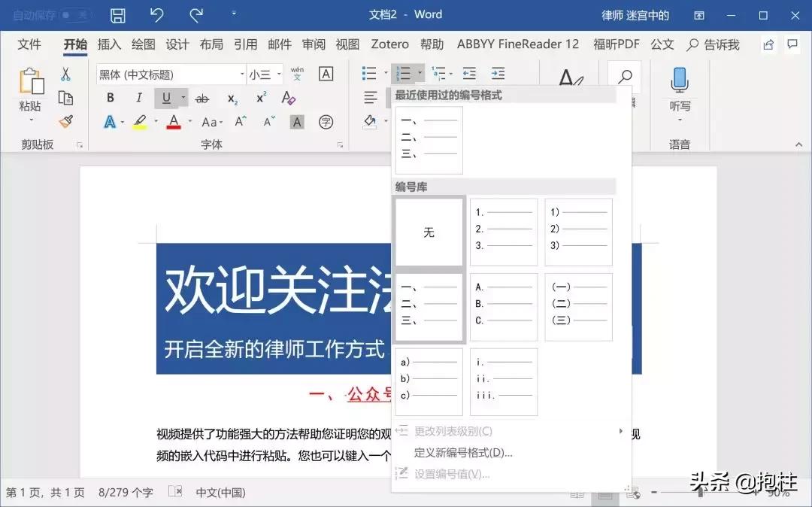Apply italic formatting
The image size is (812, 507).
[138, 97]
